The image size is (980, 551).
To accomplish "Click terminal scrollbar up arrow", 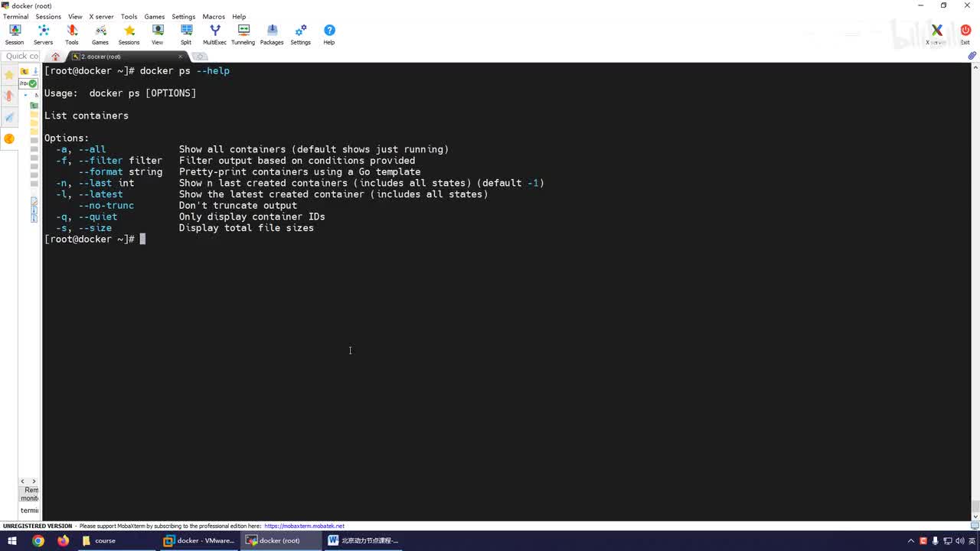I will point(975,67).
